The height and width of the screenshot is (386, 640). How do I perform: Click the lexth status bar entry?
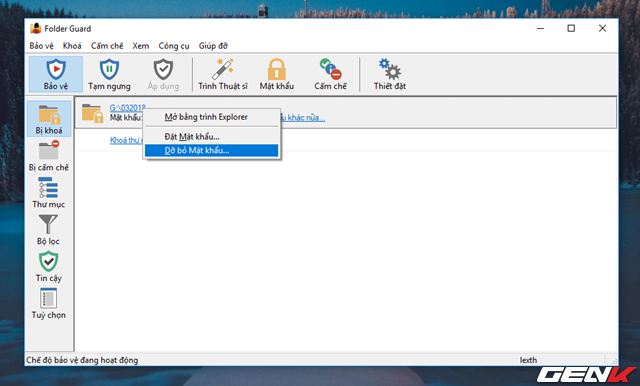coord(528,360)
